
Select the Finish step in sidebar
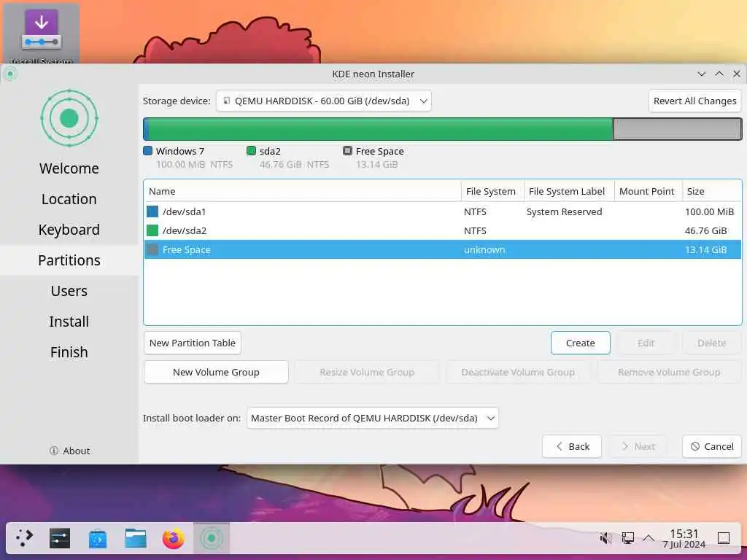click(69, 352)
